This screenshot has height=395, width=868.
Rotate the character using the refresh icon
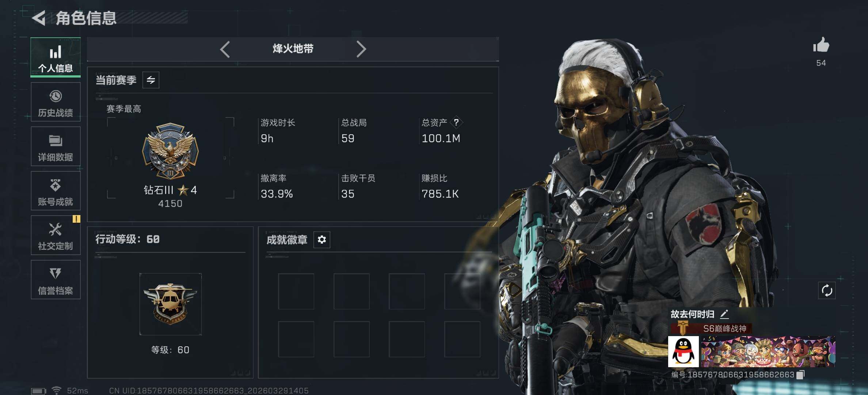[827, 291]
